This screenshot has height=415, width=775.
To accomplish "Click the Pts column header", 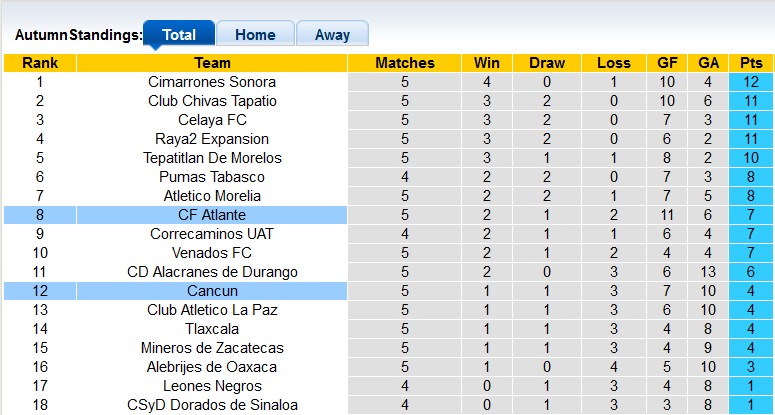I will [x=751, y=63].
